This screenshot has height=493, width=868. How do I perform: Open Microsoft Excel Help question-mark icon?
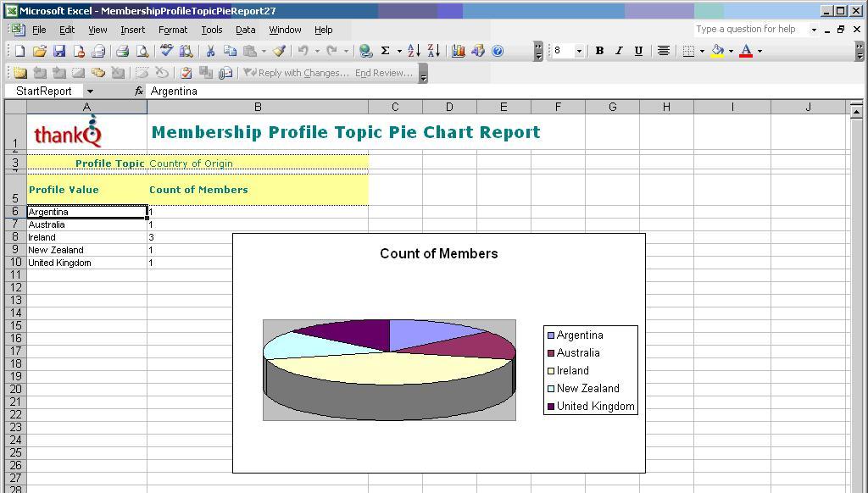(498, 51)
